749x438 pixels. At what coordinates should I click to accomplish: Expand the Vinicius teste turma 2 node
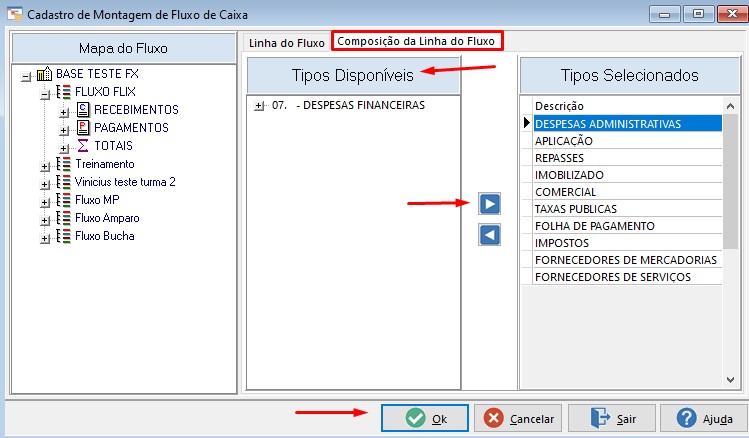point(45,184)
